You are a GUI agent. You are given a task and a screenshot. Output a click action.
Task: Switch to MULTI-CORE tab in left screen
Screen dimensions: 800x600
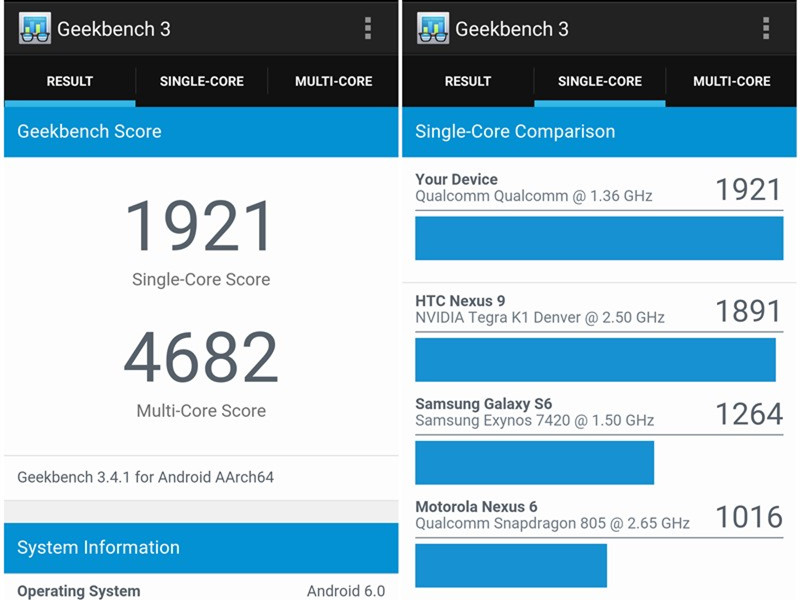click(333, 81)
